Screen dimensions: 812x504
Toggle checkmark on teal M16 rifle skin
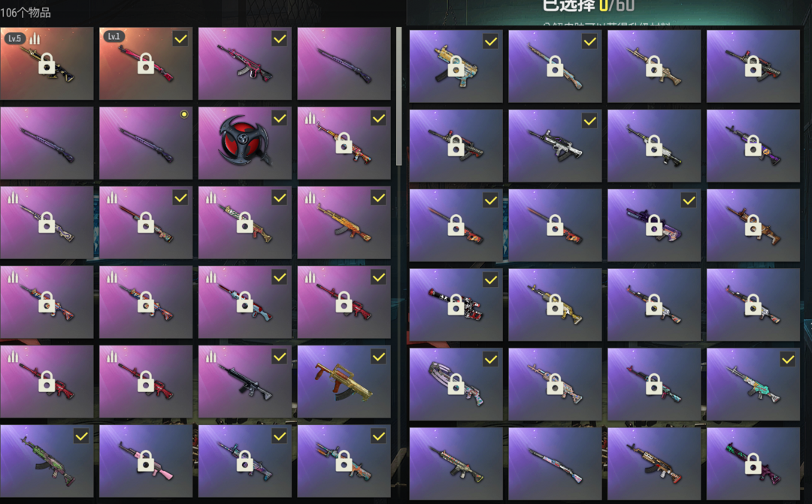click(x=788, y=359)
